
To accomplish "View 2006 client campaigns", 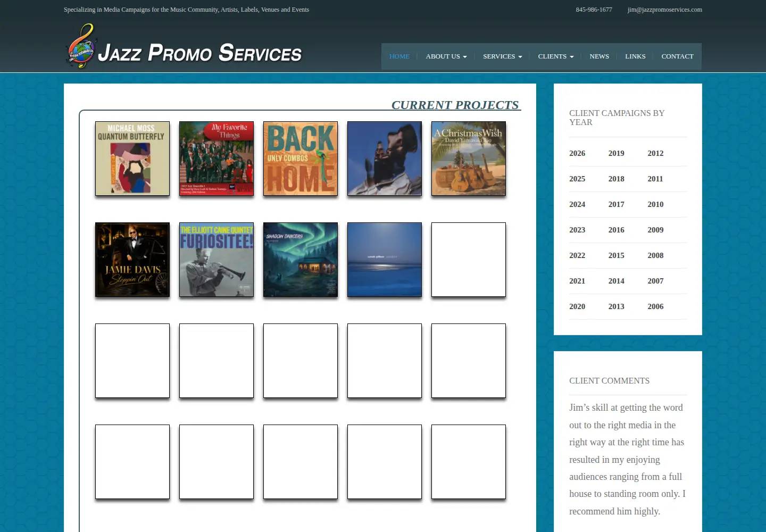I will (655, 306).
